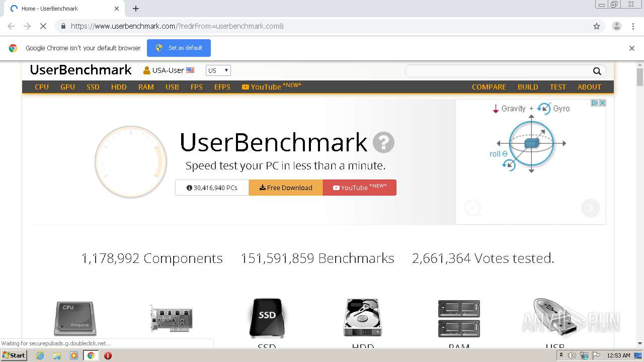Open the ABOUT menu item

589,87
